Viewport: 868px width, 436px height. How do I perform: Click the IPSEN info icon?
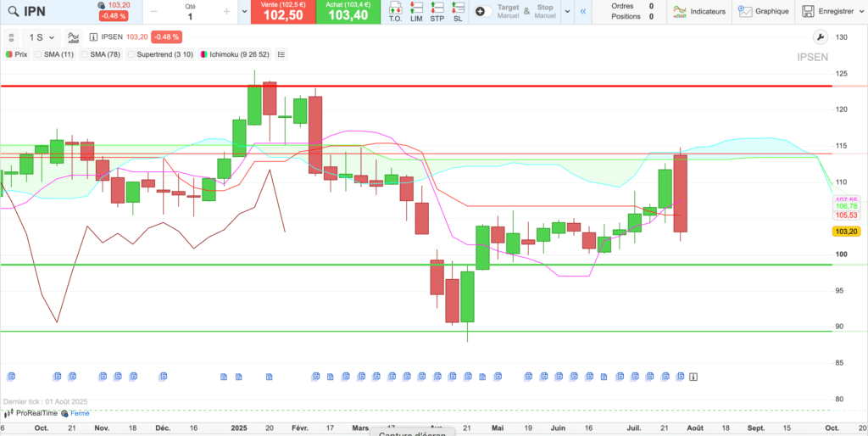[x=93, y=37]
